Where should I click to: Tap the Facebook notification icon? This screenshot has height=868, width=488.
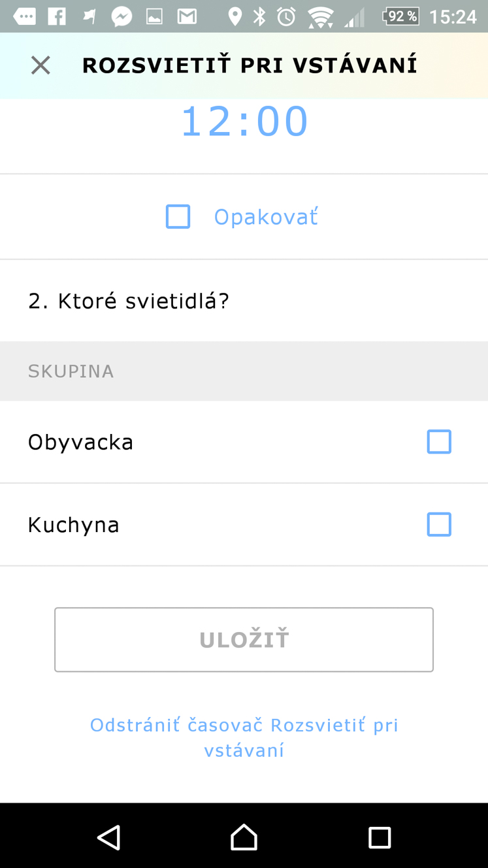tap(57, 16)
